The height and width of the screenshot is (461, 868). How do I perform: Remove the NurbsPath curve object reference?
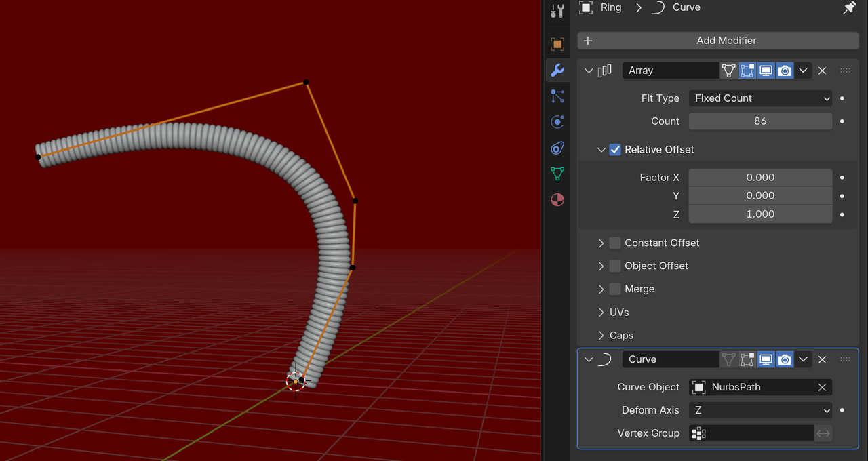click(821, 387)
